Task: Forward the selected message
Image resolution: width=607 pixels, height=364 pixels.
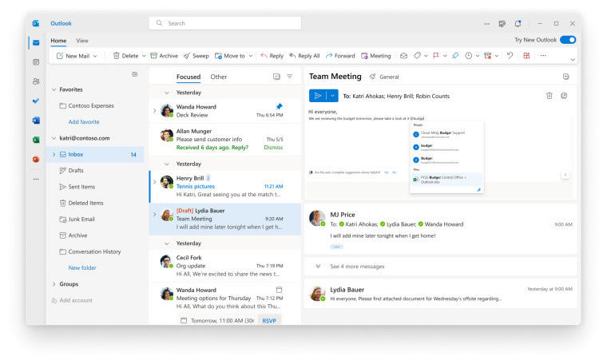Action: click(x=340, y=56)
